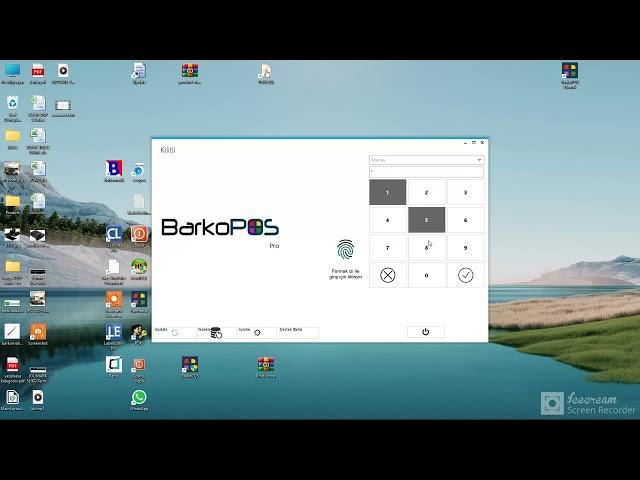Select the BarkoPOS shortcut in top-right corner
The height and width of the screenshot is (480, 640).
570,76
